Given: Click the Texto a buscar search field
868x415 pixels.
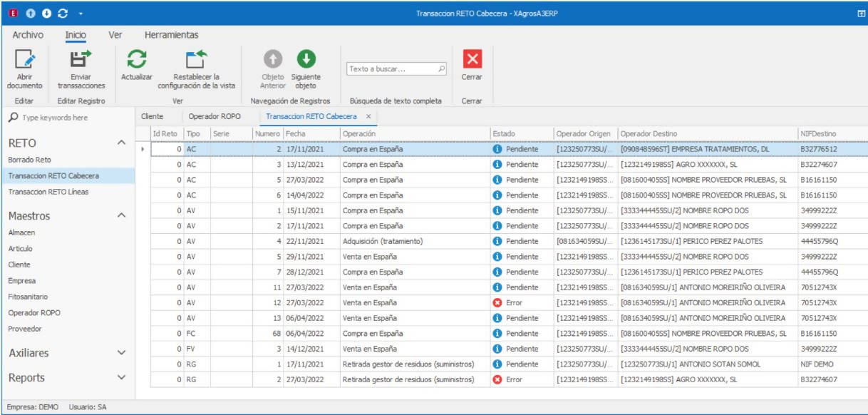Looking at the screenshot, I should (392, 69).
